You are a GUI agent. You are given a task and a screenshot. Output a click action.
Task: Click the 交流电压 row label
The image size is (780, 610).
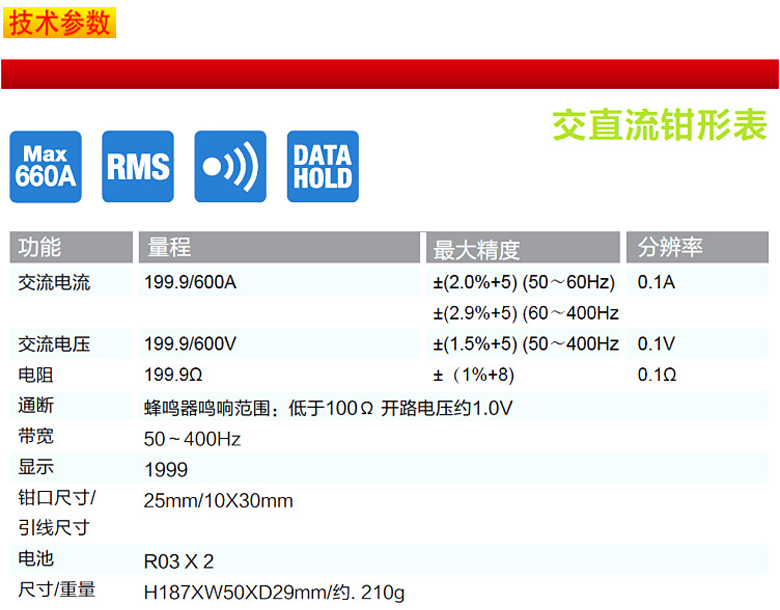click(54, 344)
